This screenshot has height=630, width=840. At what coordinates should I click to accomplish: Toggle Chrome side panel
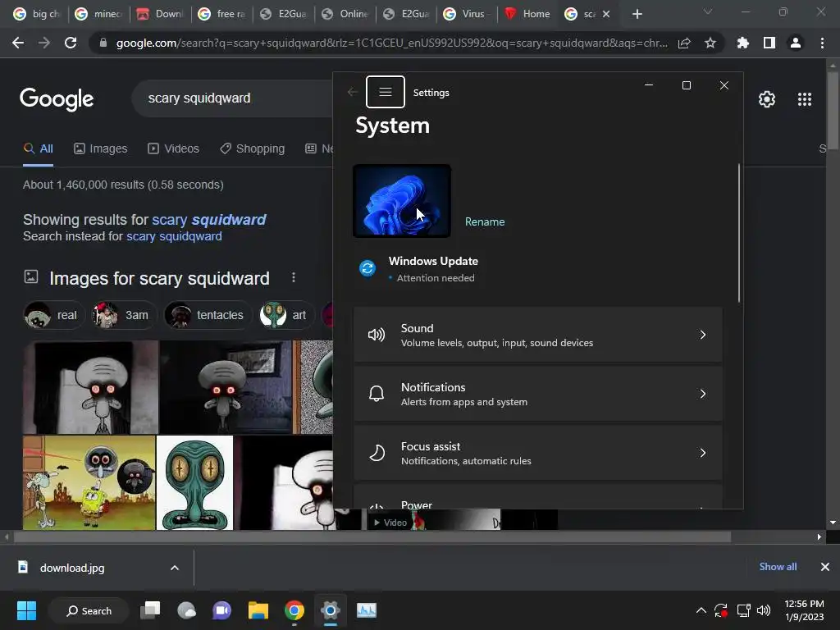[769, 43]
